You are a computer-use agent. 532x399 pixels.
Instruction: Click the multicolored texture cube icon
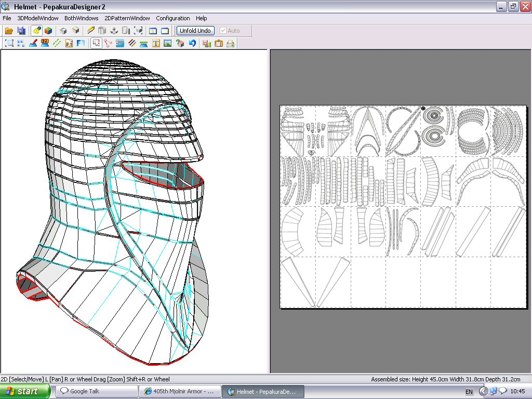48,31
